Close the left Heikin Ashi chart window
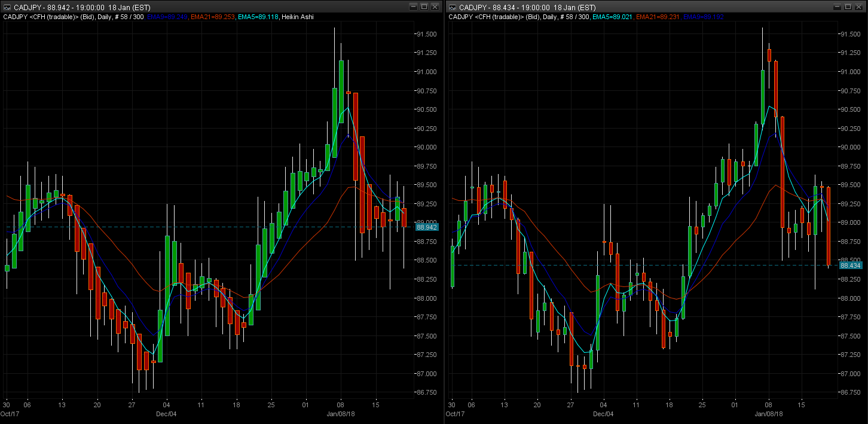The height and width of the screenshot is (424, 868). click(x=435, y=7)
